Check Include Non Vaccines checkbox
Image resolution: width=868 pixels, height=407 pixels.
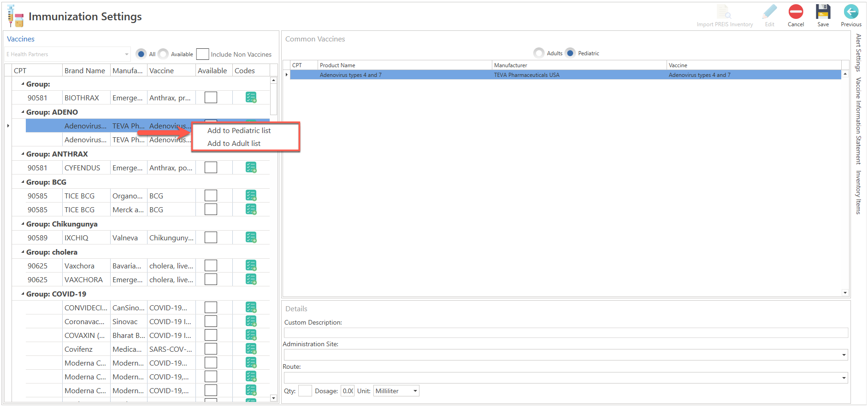203,54
